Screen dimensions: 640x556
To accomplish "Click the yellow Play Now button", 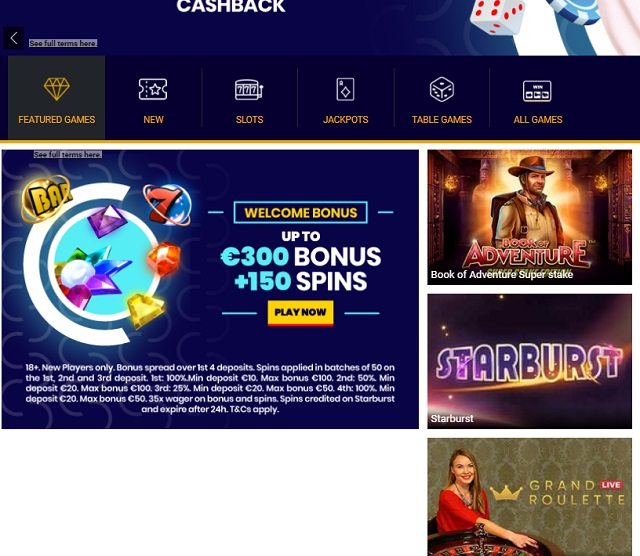I will [301, 313].
